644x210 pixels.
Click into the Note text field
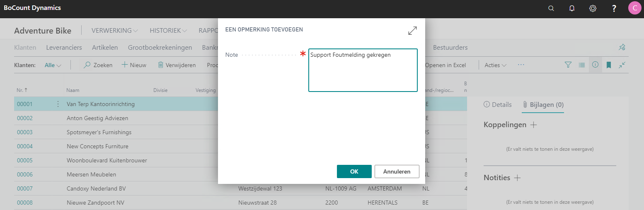click(363, 70)
